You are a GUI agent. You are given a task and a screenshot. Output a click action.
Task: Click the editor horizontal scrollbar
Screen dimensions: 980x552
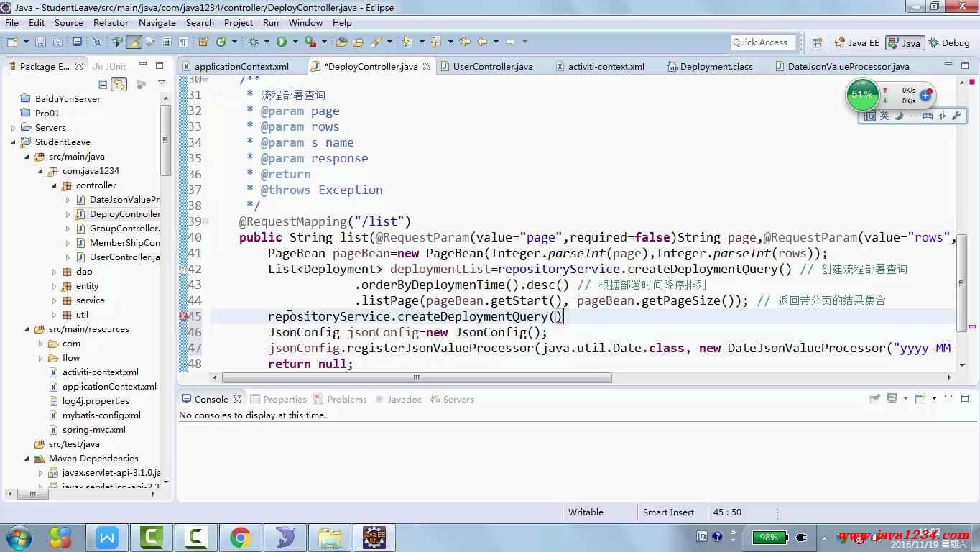tap(417, 377)
